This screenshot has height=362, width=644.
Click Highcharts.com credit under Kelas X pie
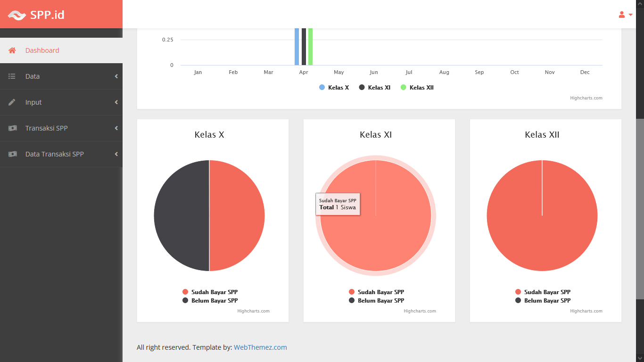(253, 311)
